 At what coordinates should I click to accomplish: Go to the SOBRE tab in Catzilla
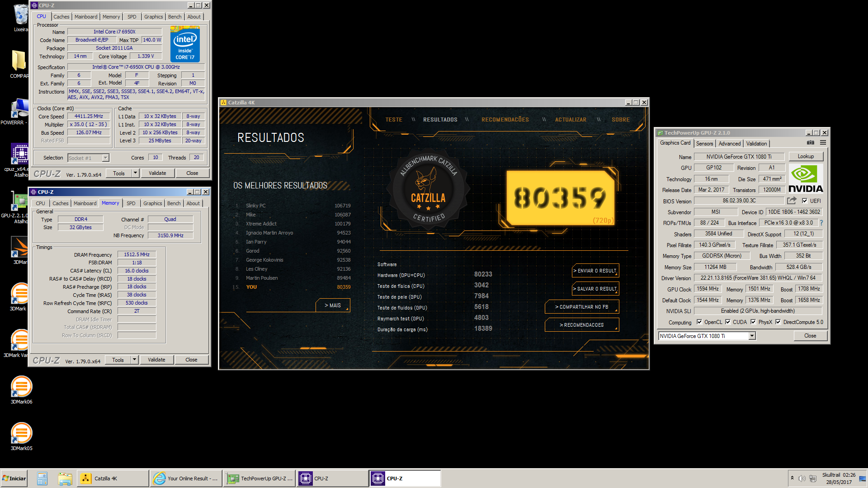621,120
